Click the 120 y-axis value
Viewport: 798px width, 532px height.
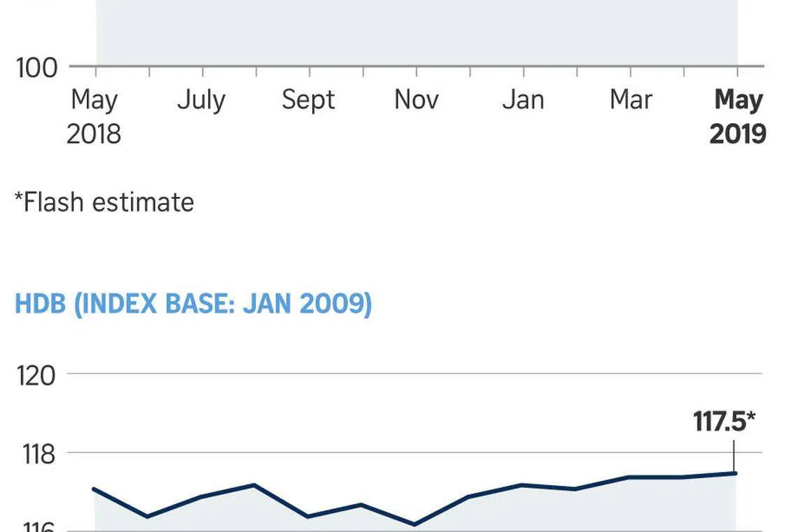[x=36, y=375]
